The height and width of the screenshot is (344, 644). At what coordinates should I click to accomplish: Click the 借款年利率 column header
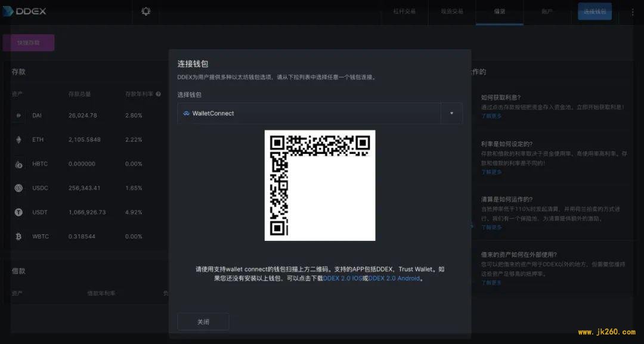coord(101,293)
